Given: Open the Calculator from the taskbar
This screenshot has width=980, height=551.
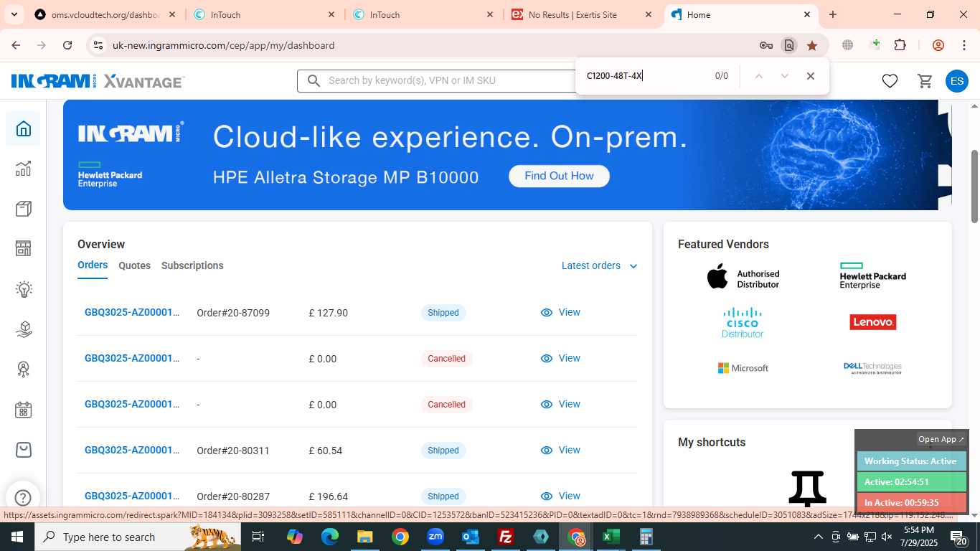Looking at the screenshot, I should pos(646,537).
